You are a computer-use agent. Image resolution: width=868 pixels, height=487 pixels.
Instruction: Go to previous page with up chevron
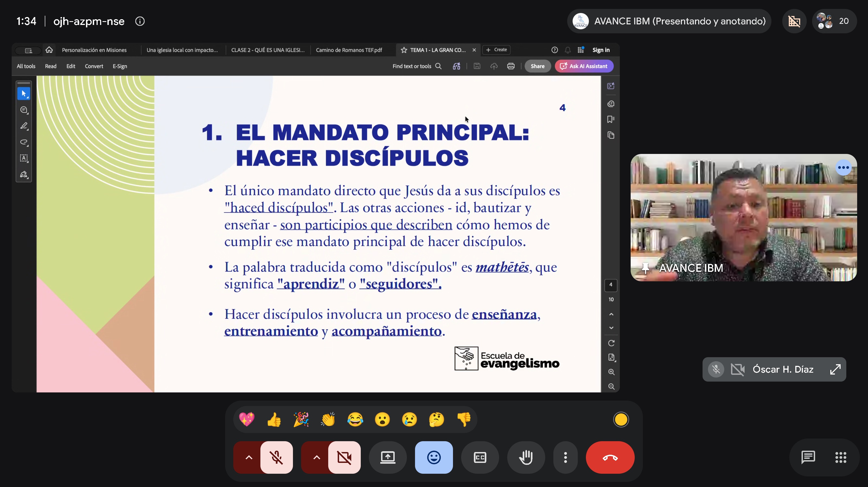coord(611,314)
